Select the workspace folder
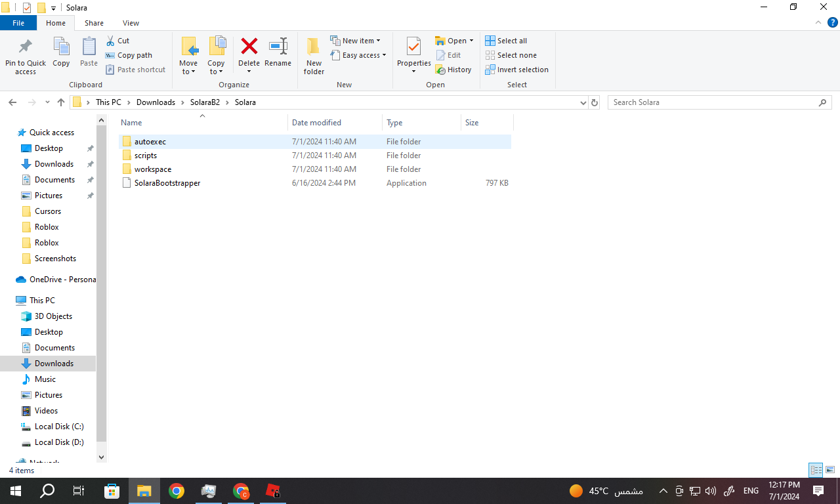 click(315, 169)
